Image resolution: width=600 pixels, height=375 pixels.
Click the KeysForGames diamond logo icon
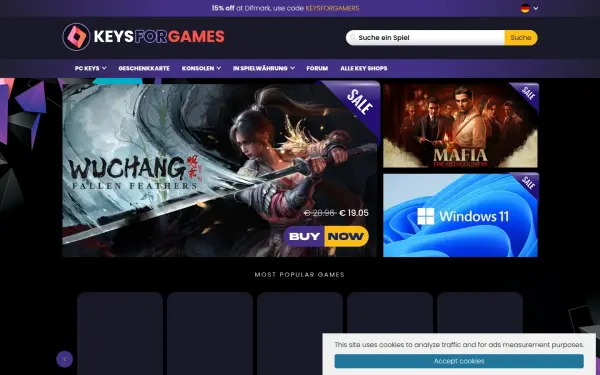pyautogui.click(x=76, y=37)
